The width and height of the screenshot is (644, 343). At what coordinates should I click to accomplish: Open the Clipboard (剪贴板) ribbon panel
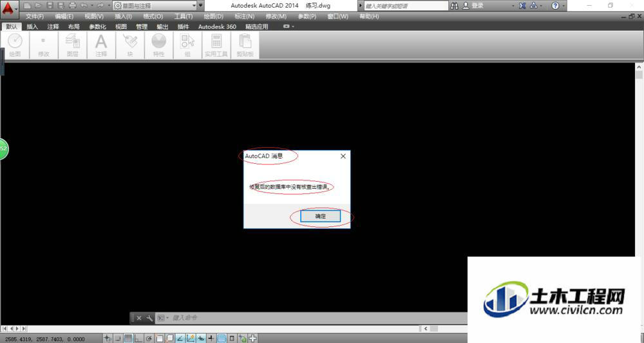(245, 45)
